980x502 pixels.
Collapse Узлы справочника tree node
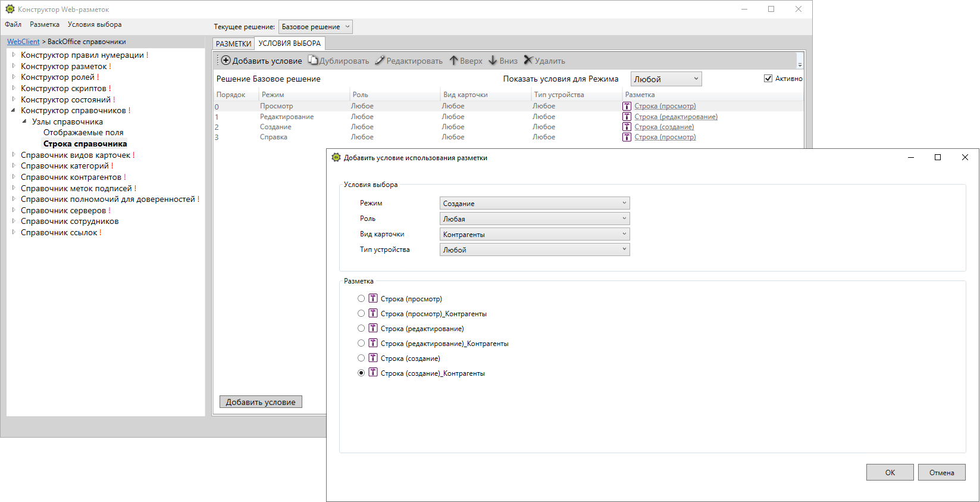[x=24, y=121]
